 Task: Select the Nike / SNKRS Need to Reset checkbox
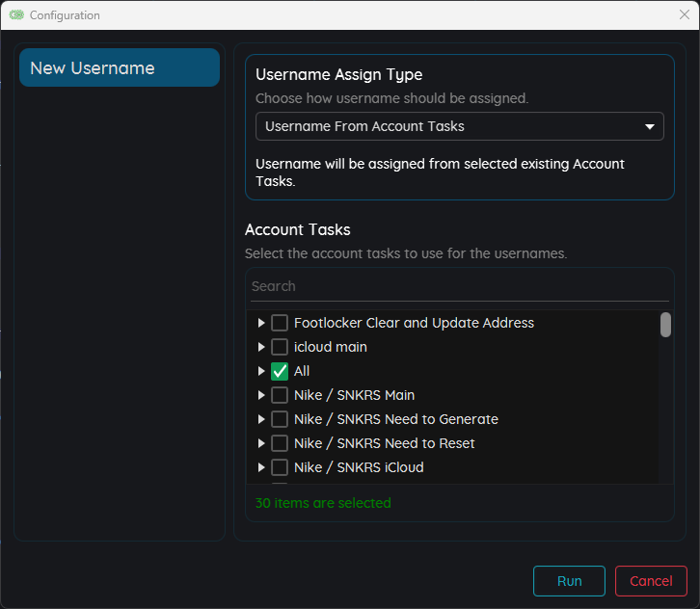coord(280,443)
